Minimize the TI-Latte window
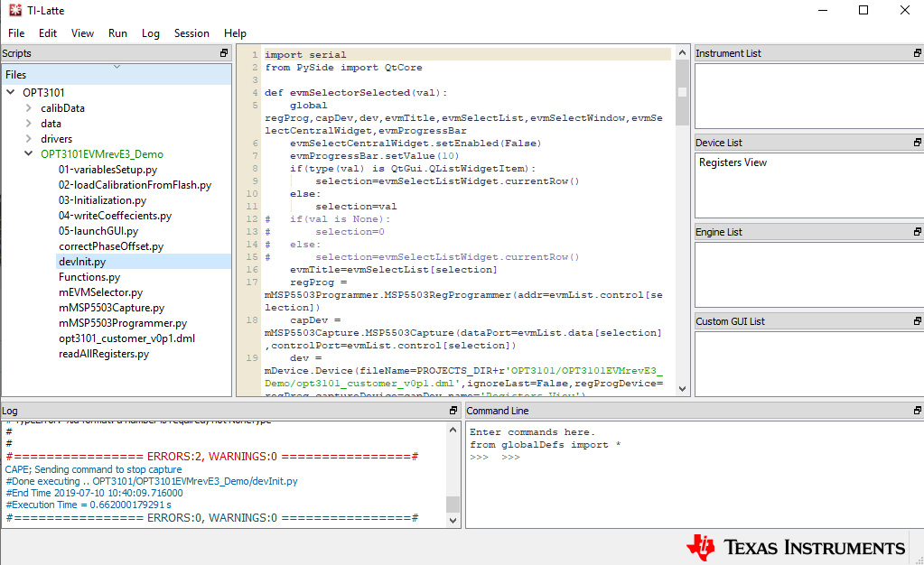This screenshot has width=924, height=565. tap(823, 10)
